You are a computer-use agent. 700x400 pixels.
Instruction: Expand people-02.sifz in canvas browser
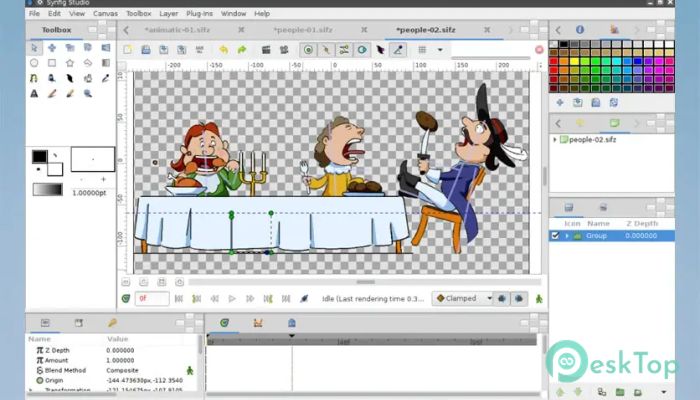click(555, 140)
